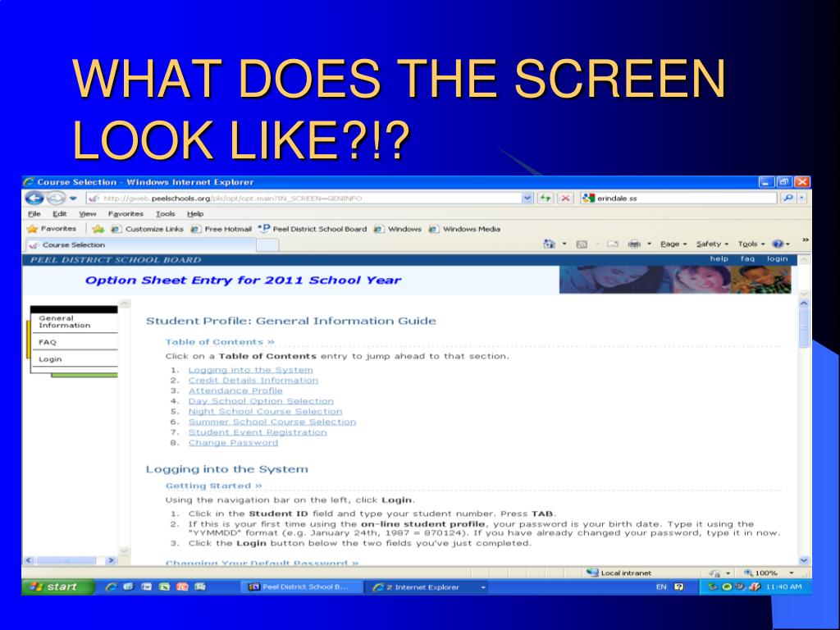Click the Credit Details Information link
Viewport: 840px width, 630px height.
253,381
